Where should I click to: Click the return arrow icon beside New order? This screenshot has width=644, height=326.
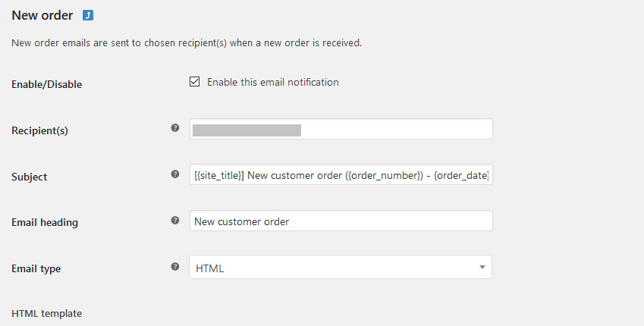point(88,16)
